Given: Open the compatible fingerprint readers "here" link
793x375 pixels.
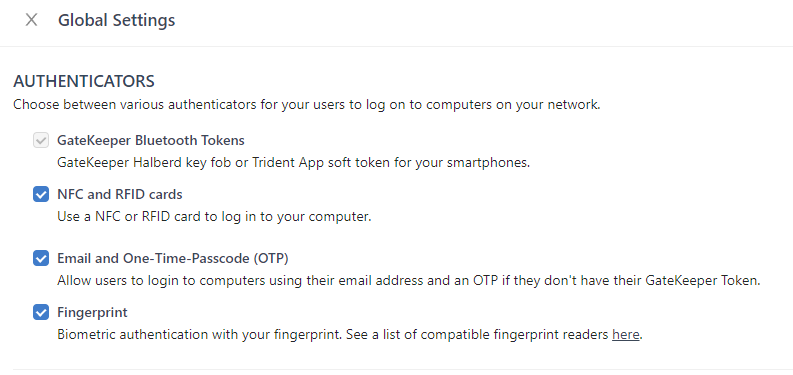Looking at the screenshot, I should tap(626, 335).
